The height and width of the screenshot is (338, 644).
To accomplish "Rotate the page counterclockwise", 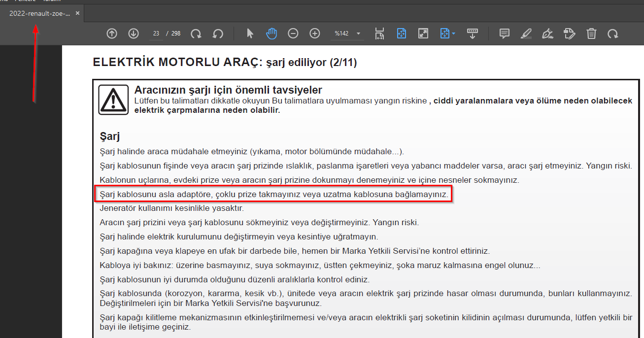I will pyautogui.click(x=218, y=34).
